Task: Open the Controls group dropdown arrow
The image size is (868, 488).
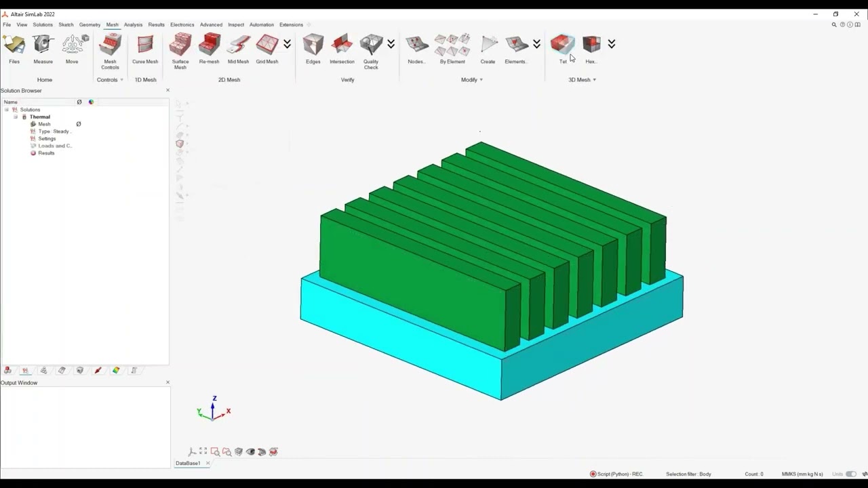Action: [121, 80]
